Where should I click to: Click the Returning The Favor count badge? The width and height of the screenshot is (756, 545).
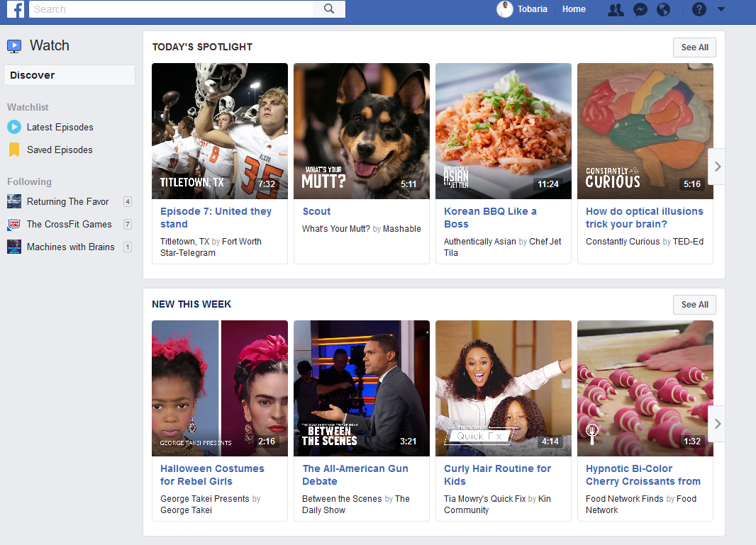click(127, 202)
